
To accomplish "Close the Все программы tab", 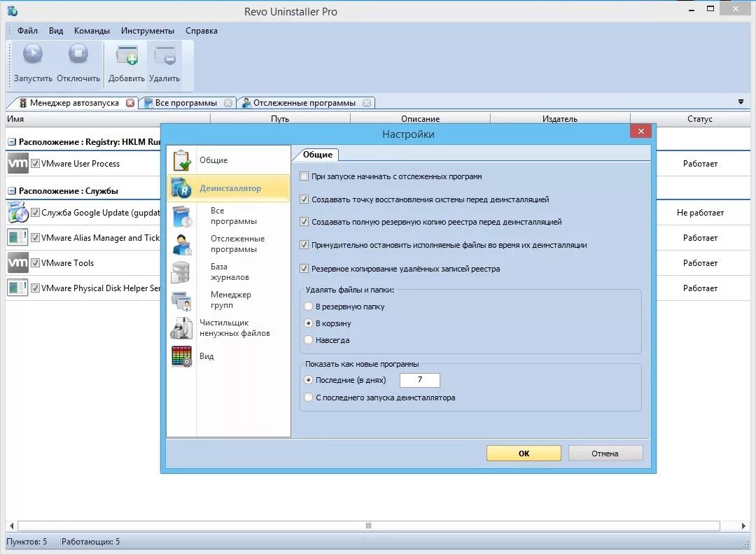I will 228,103.
